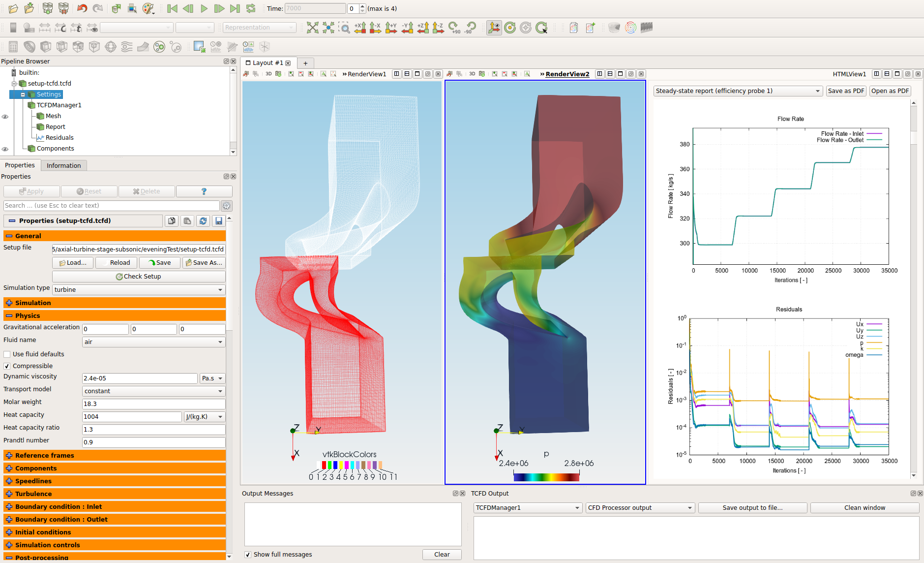
Task: Click the Undo arrow in the toolbar
Action: click(82, 8)
